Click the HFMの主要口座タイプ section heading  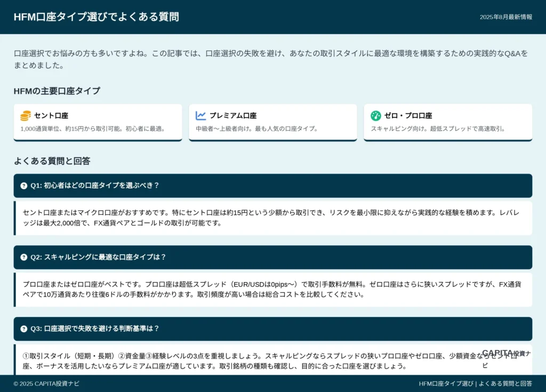57,91
